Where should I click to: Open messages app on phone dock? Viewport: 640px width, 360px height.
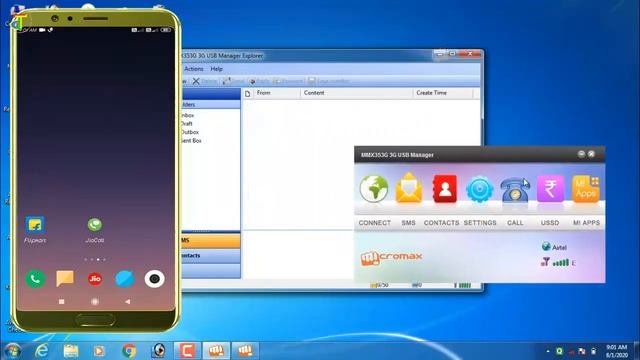[x=65, y=279]
